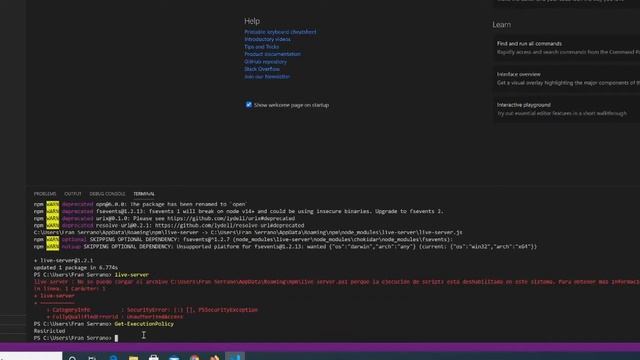Click the Learn section heading

click(x=501, y=24)
